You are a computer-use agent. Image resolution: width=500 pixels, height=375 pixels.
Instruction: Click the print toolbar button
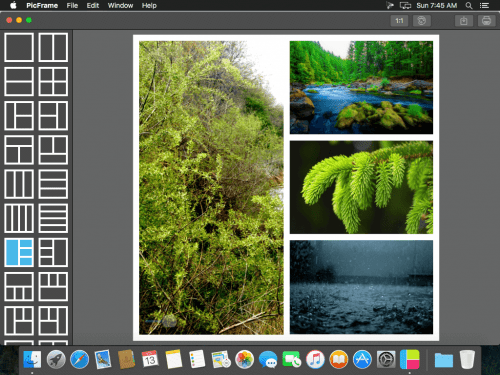coord(486,21)
